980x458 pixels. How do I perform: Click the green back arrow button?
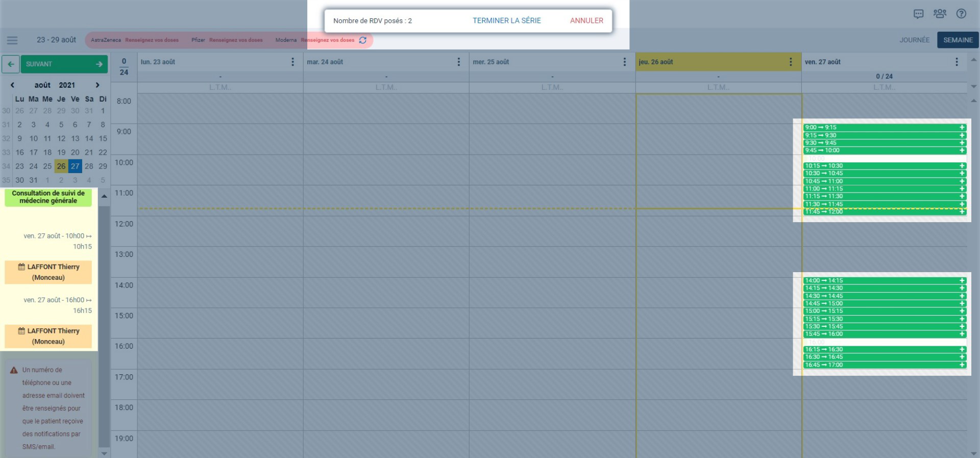point(11,64)
